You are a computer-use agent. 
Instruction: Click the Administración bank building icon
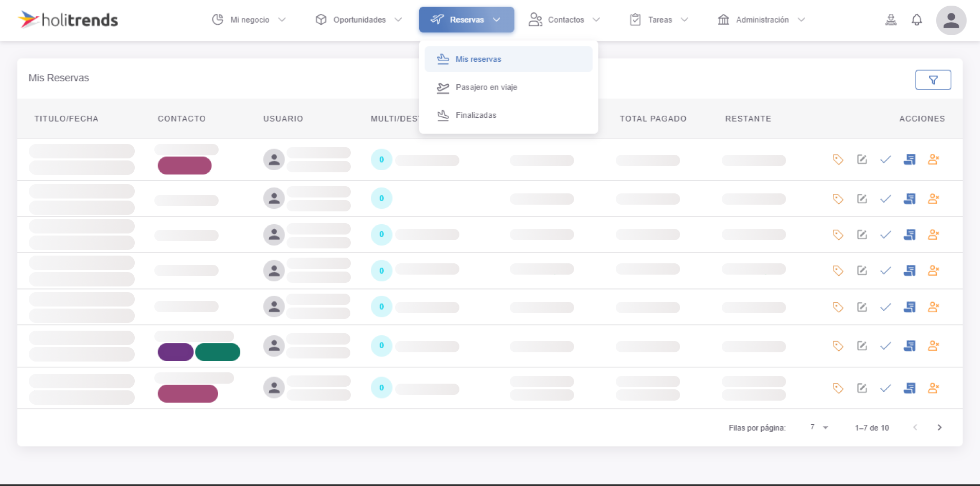pyautogui.click(x=724, y=20)
